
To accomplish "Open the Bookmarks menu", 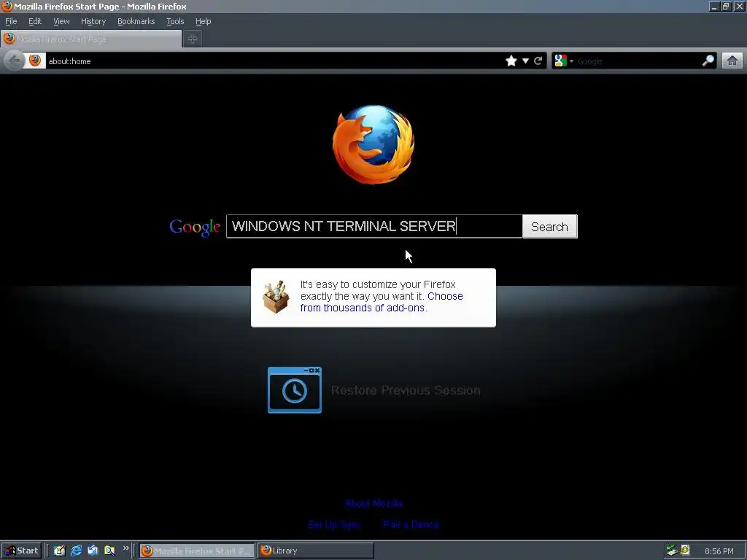I will tap(136, 21).
